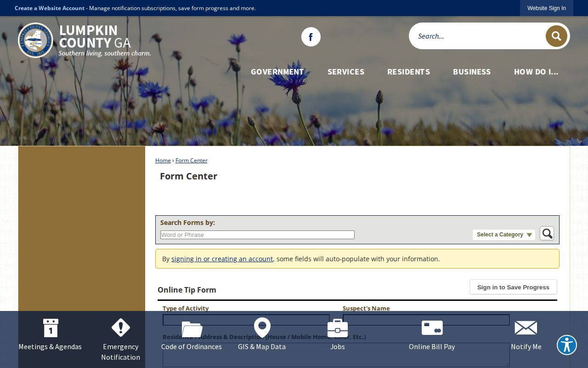This screenshot has width=588, height=368.
Task: Focus the Word or Phrase field
Action: [x=257, y=235]
